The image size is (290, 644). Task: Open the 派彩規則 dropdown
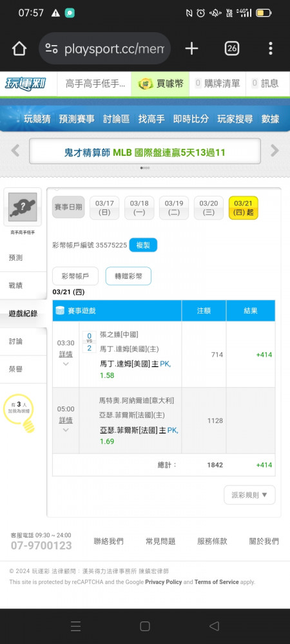(x=249, y=495)
